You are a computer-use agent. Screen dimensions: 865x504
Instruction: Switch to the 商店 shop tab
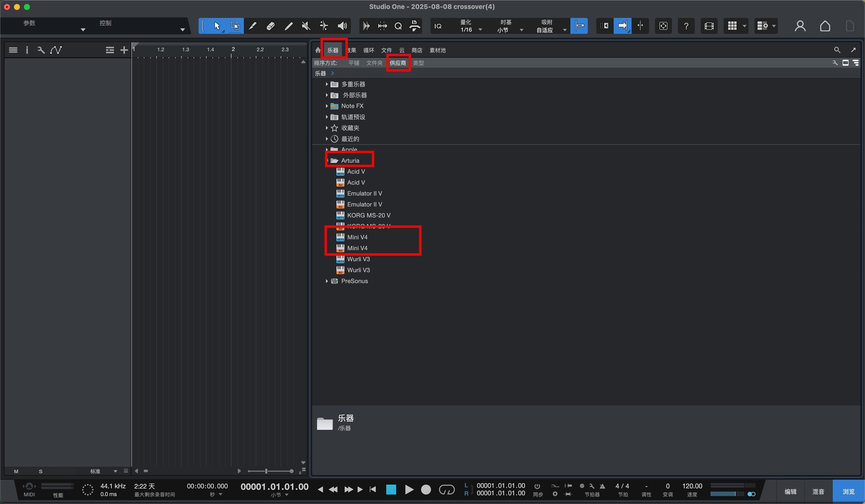point(417,50)
